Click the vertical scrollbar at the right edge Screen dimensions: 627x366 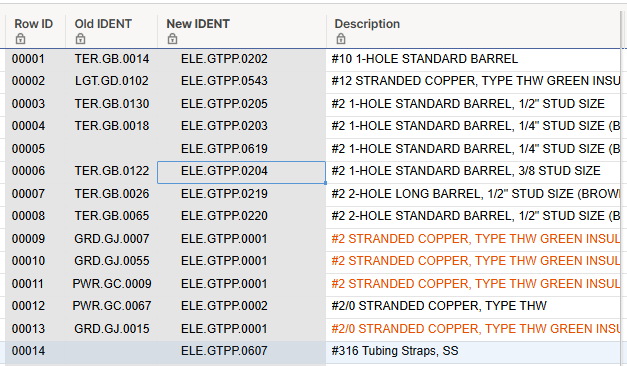[x=623, y=188]
